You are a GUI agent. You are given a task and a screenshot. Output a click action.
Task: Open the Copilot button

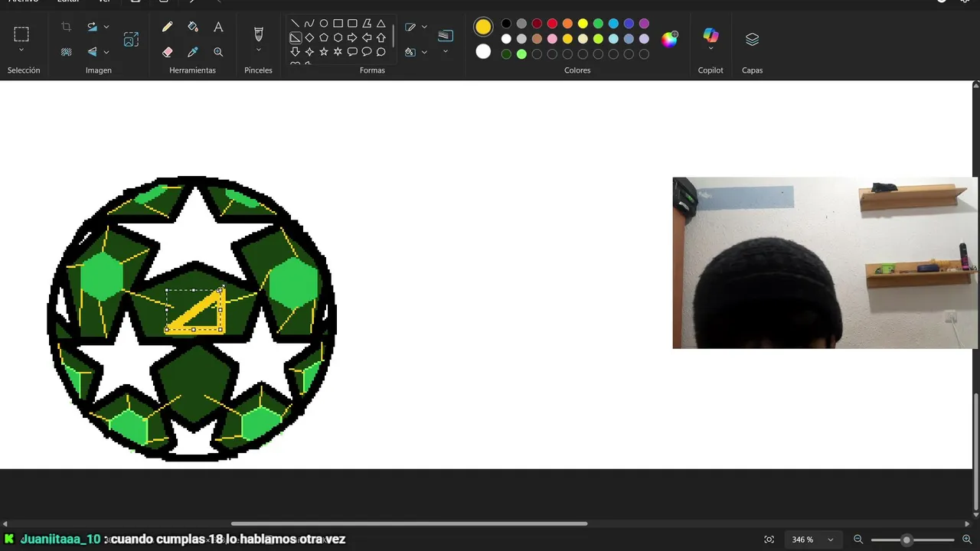(710, 35)
